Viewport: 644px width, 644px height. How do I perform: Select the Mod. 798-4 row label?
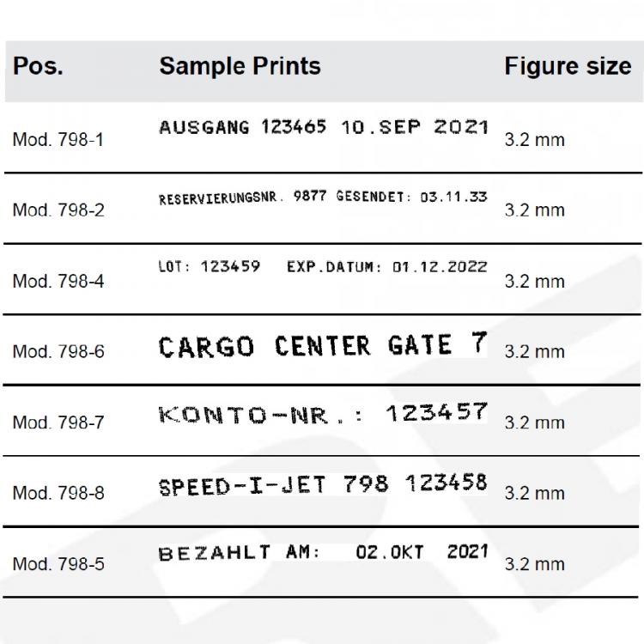coord(58,282)
